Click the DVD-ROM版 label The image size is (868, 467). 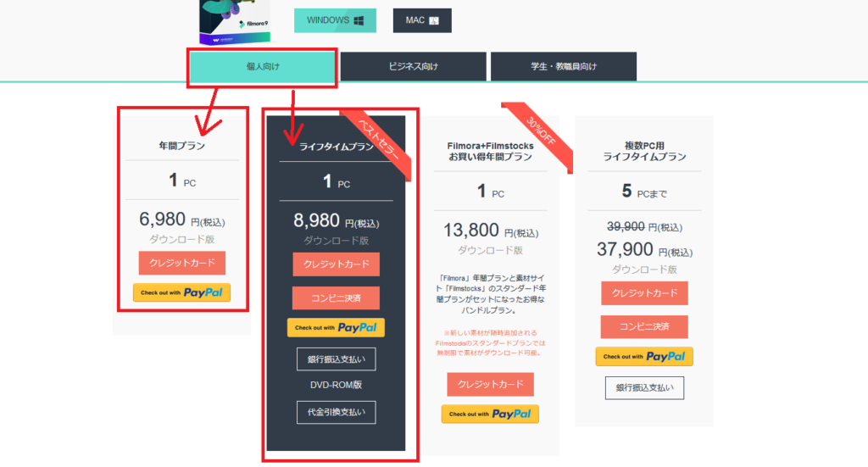[336, 385]
